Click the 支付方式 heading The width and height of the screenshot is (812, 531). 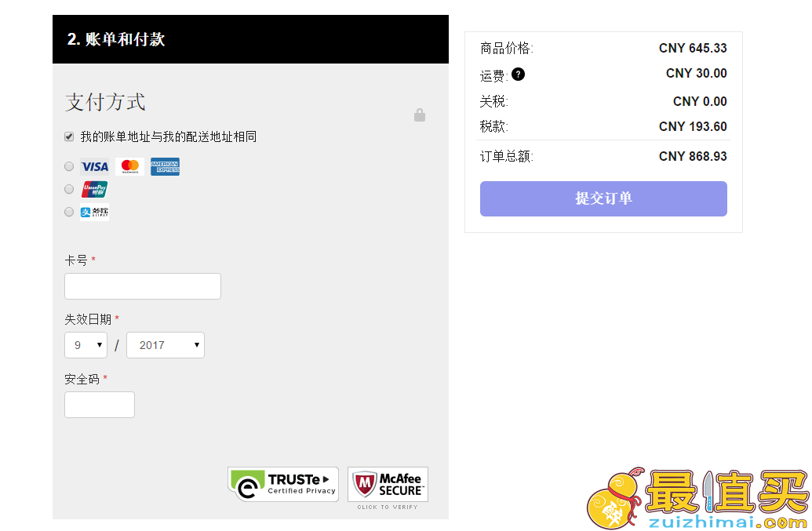pyautogui.click(x=105, y=102)
